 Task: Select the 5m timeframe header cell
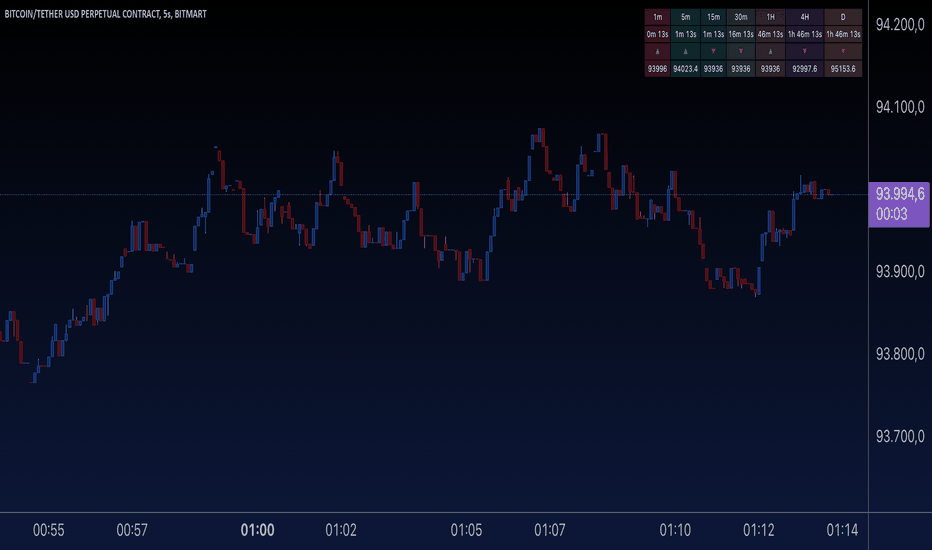coord(685,17)
